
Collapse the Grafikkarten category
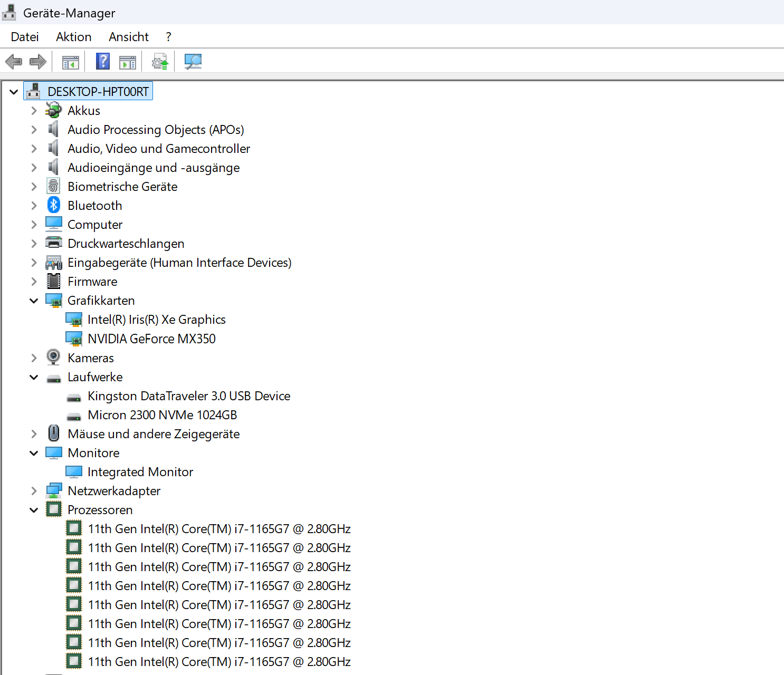tap(34, 301)
